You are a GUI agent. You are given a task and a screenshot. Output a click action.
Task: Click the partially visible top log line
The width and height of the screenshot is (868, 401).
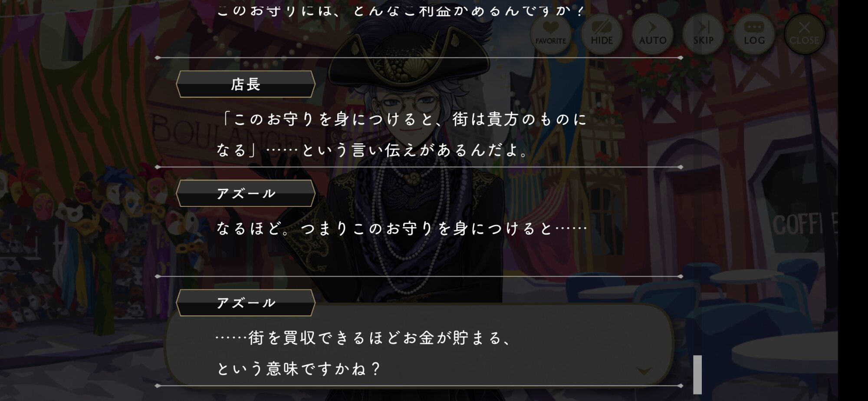click(400, 10)
